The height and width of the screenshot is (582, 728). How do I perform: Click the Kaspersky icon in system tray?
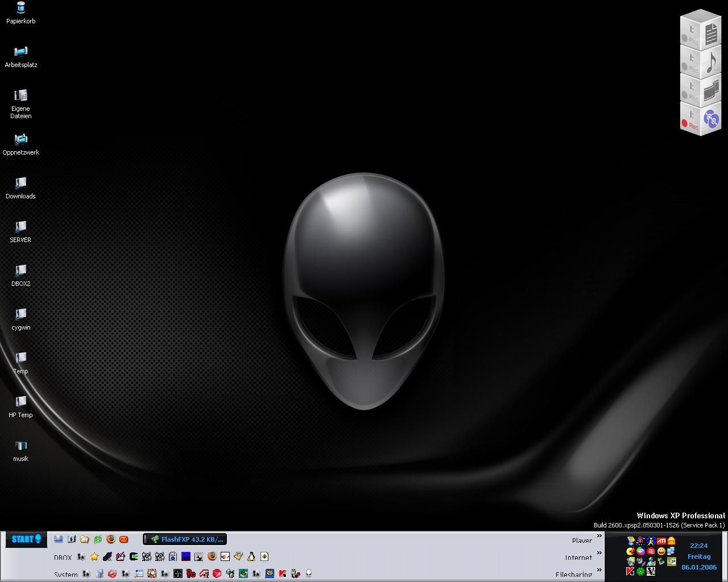630,571
